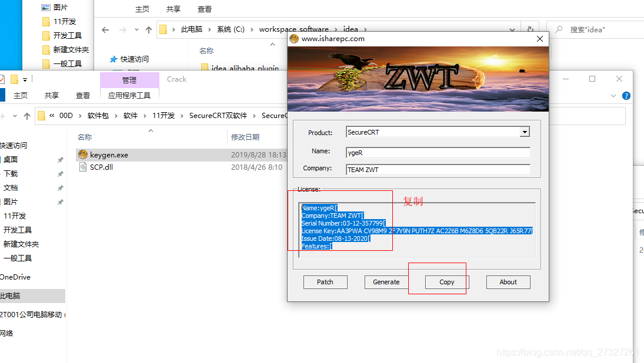The height and width of the screenshot is (363, 644).
Task: Click 软件包 breadcrumb
Action: pos(98,116)
